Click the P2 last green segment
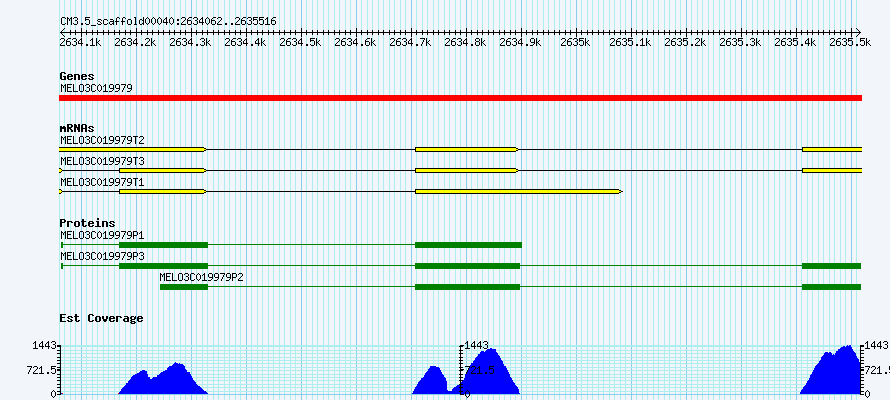This screenshot has width=890, height=400. click(x=832, y=287)
